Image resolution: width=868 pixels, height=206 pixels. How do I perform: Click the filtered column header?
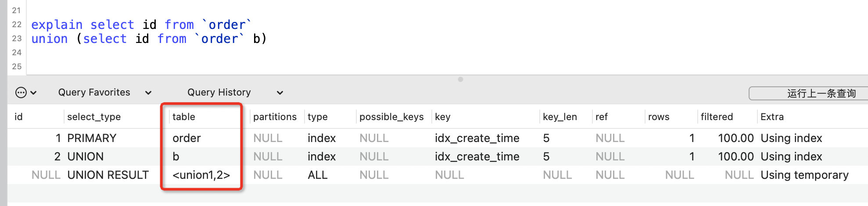(x=717, y=117)
